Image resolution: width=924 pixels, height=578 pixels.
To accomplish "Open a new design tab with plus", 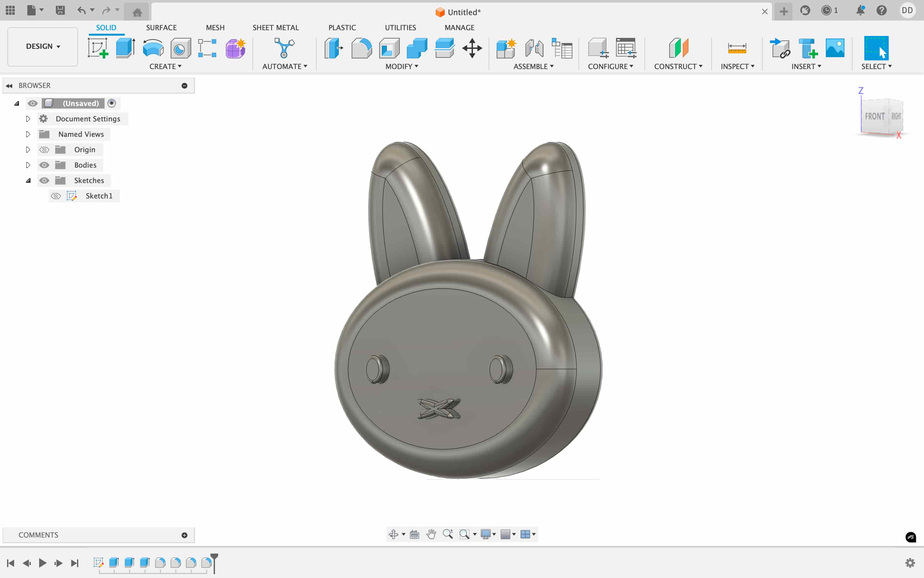I will 783,12.
